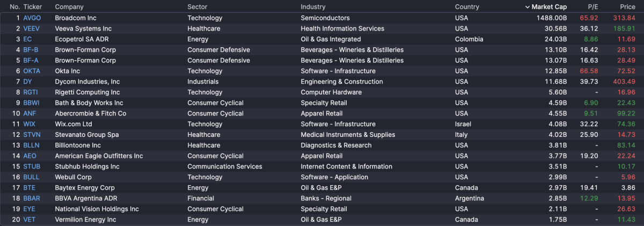Click Dycom Industries price 403.49
Screen dimensions: 644x226
[x=624, y=82]
